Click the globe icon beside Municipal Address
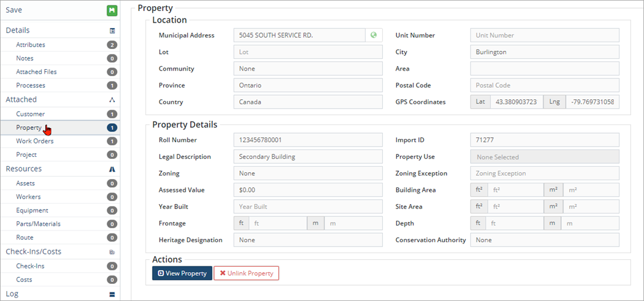644x301 pixels. tap(374, 36)
